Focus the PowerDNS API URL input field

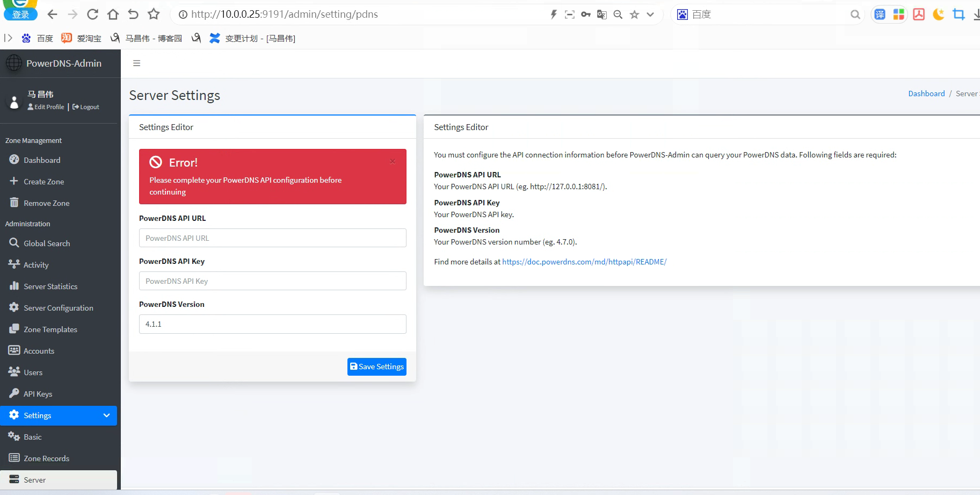coord(273,238)
